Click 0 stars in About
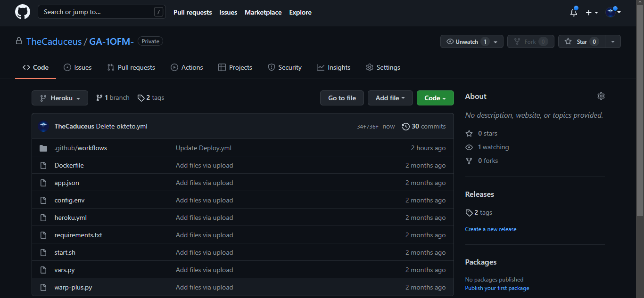Image resolution: width=644 pixels, height=298 pixels. click(481, 133)
